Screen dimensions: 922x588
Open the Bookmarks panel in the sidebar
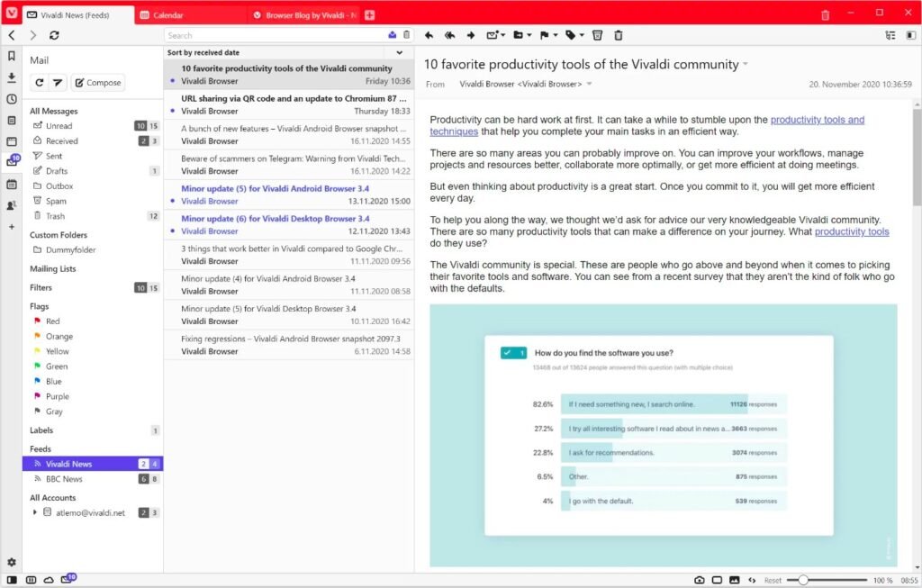11,57
